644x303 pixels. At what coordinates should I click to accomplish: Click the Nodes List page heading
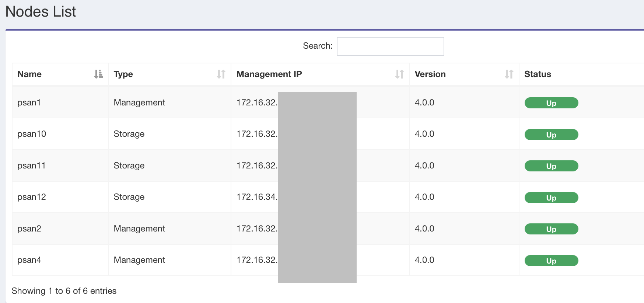click(41, 11)
